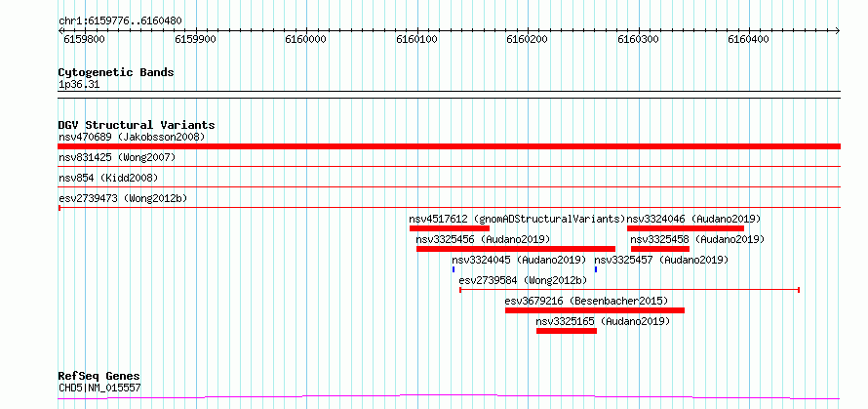Open esv3679216 (Besenbacher2015) label
The image size is (868, 409).
[587, 301]
